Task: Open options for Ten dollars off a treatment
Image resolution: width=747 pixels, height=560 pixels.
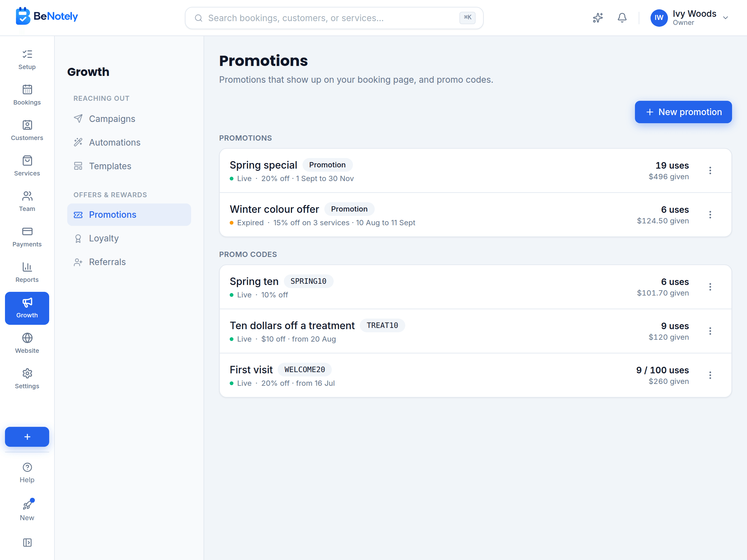Action: point(710,331)
